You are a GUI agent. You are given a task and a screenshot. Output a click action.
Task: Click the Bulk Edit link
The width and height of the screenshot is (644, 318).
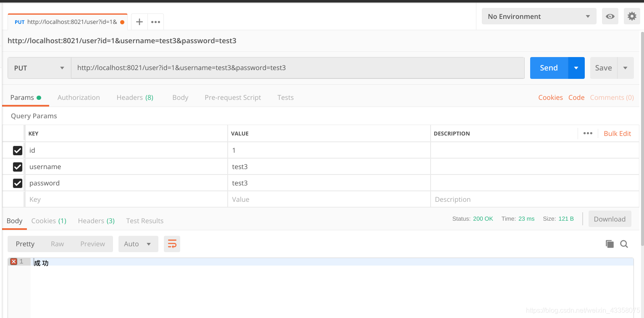(x=617, y=133)
